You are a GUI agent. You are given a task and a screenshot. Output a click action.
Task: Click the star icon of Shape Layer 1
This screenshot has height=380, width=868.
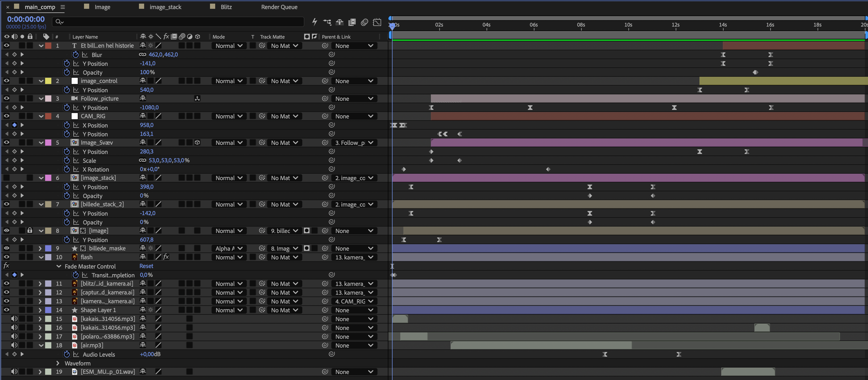pos(74,310)
